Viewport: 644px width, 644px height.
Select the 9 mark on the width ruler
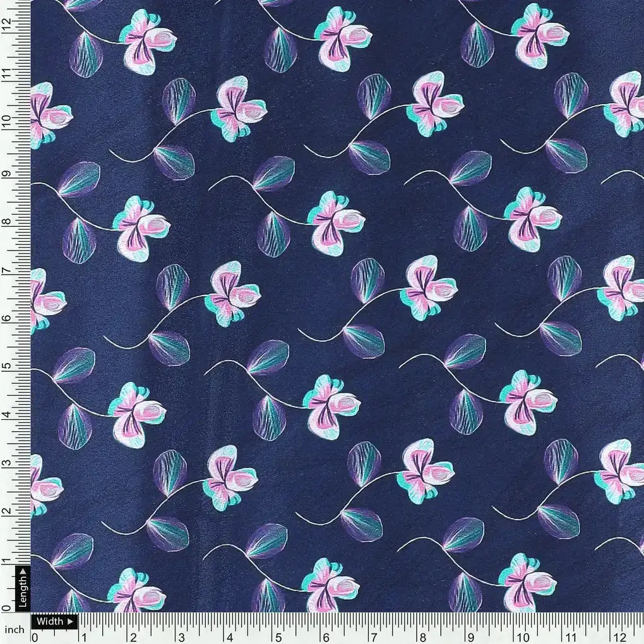[x=472, y=637]
